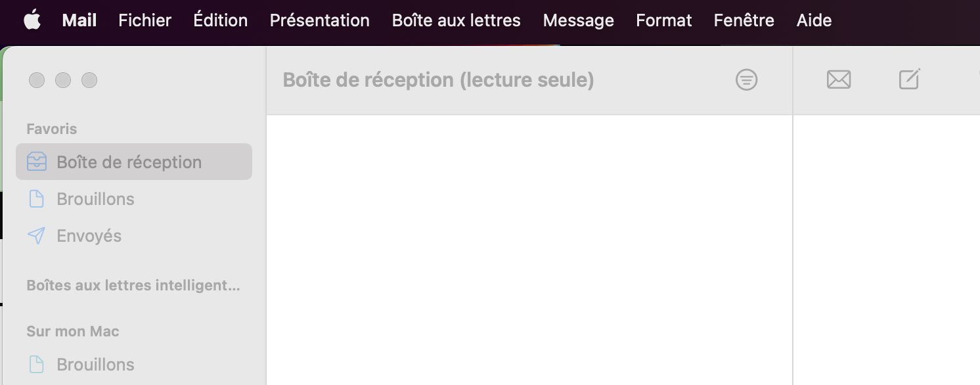The height and width of the screenshot is (385, 980).
Task: Open the Aide menu
Action: click(x=814, y=20)
